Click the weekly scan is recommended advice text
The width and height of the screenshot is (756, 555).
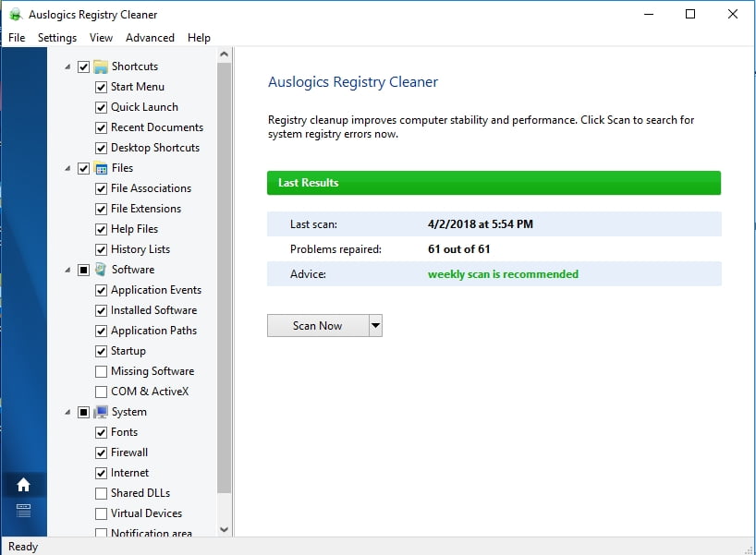coord(503,273)
